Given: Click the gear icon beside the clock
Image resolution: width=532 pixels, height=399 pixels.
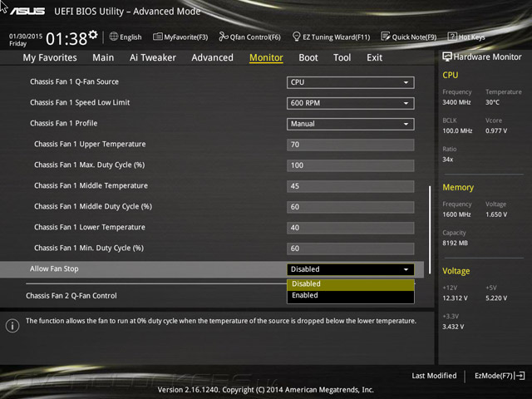Looking at the screenshot, I should [92, 35].
